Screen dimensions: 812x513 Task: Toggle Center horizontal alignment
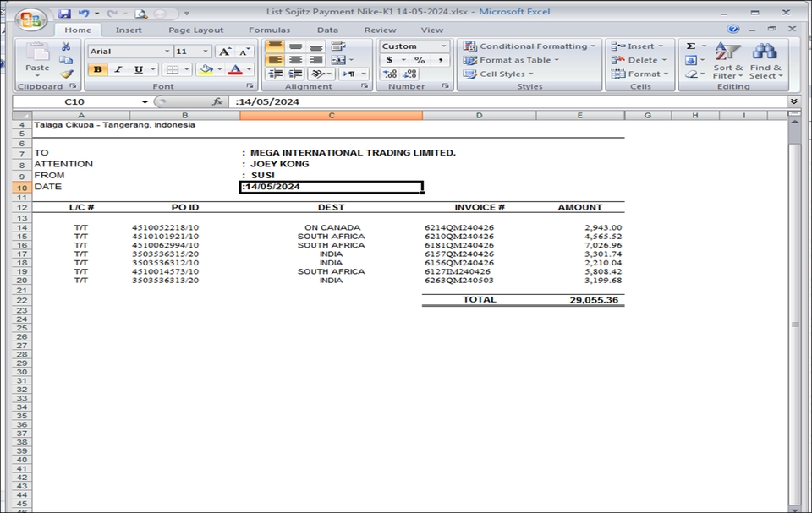pyautogui.click(x=295, y=60)
